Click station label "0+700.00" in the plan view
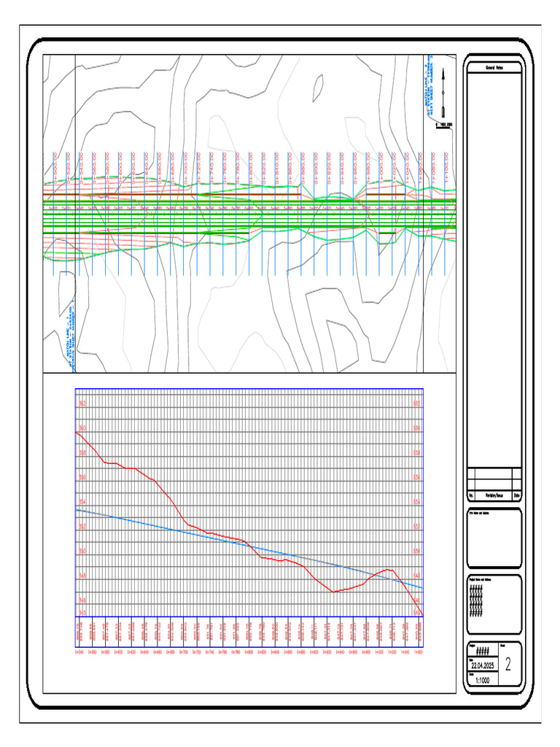Screen dimensions: 560x747 [186, 168]
